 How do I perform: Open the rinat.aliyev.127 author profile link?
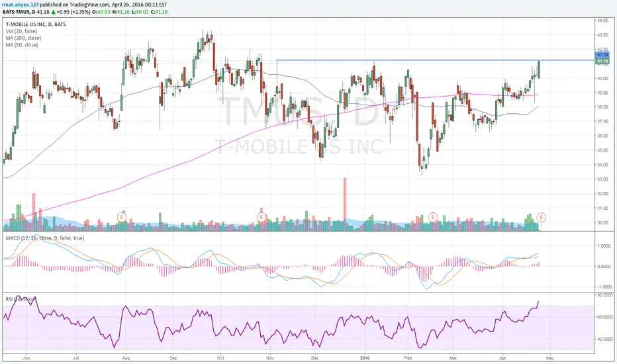pos(20,5)
